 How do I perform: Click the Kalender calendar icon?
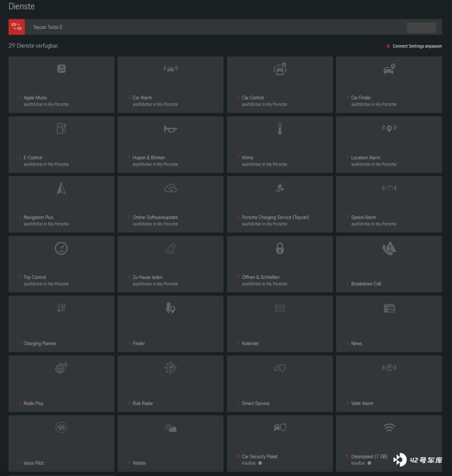[x=280, y=308]
